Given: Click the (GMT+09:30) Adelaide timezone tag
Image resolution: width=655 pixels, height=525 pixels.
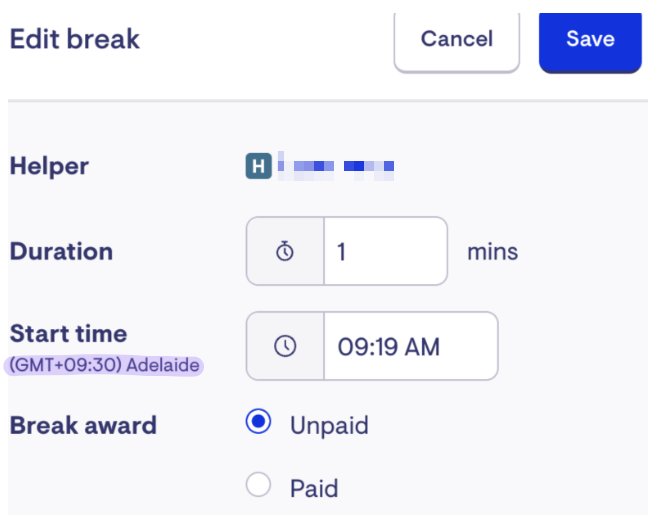Looking at the screenshot, I should [105, 366].
